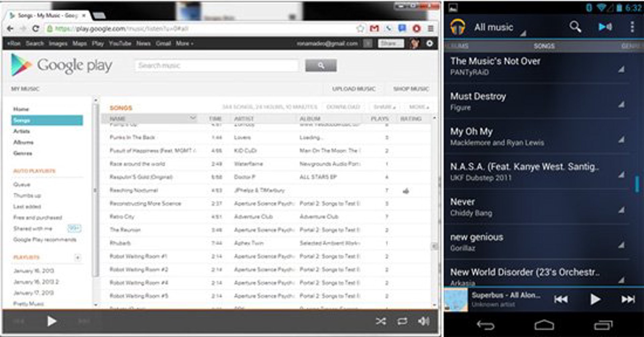
Task: Open Google account settings gear
Action: [x=429, y=43]
